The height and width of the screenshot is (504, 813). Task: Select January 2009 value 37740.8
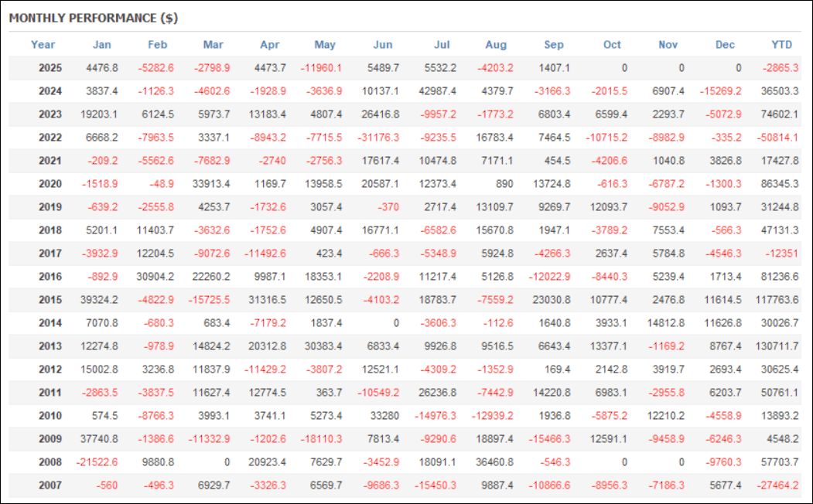tap(98, 439)
